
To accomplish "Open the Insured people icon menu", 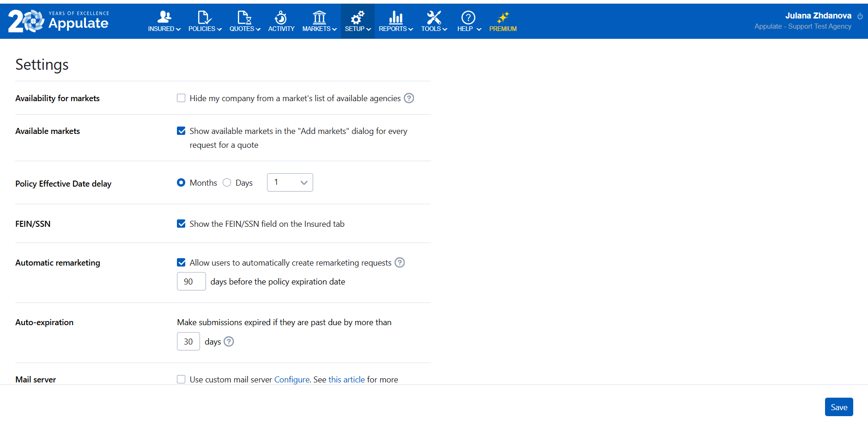I will (164, 18).
